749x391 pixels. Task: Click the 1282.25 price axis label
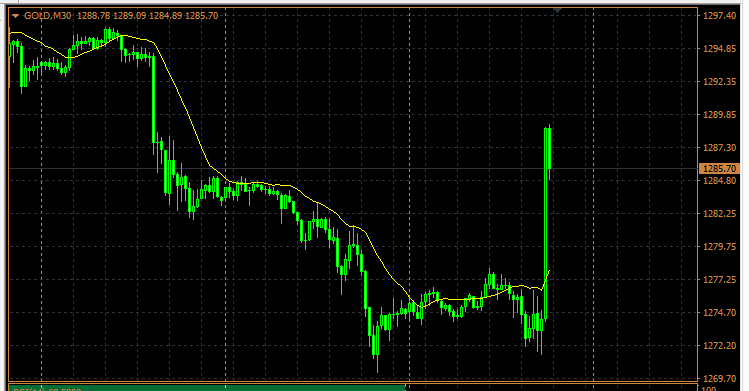click(719, 213)
